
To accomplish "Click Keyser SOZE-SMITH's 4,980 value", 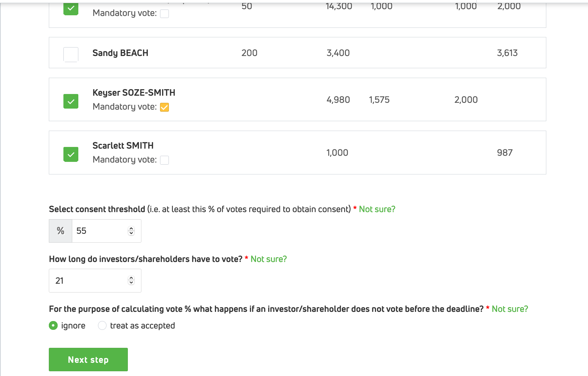I will (338, 100).
